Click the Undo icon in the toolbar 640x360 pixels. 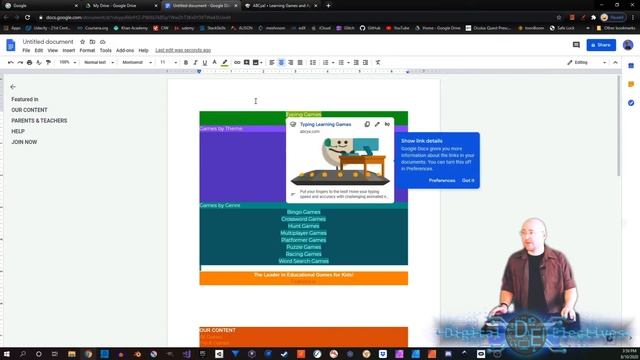11,62
